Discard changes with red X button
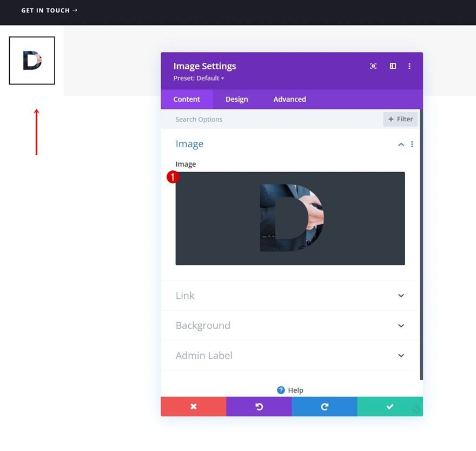Screen dimensions: 476x451 click(x=194, y=406)
